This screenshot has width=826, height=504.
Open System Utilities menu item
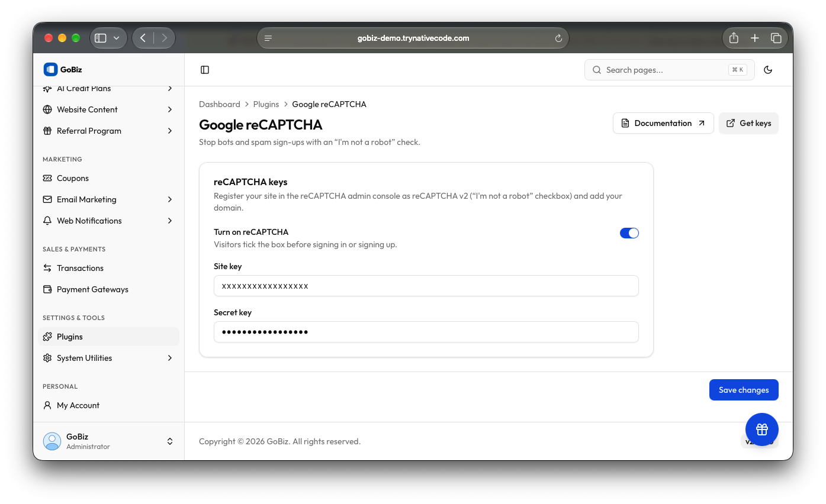(108, 358)
